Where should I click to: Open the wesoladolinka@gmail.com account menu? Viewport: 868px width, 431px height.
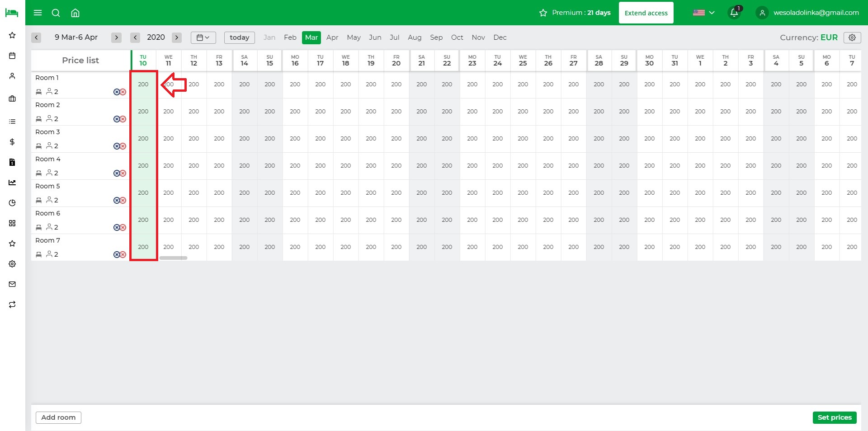point(807,13)
